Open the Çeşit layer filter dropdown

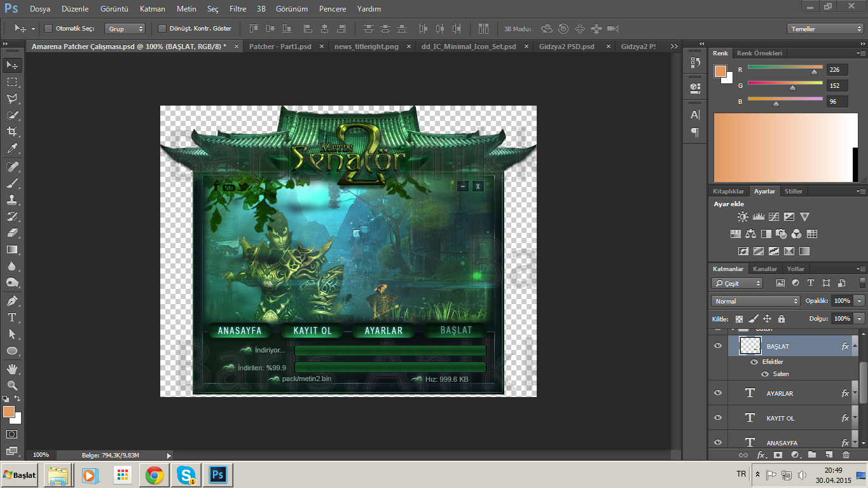point(737,283)
